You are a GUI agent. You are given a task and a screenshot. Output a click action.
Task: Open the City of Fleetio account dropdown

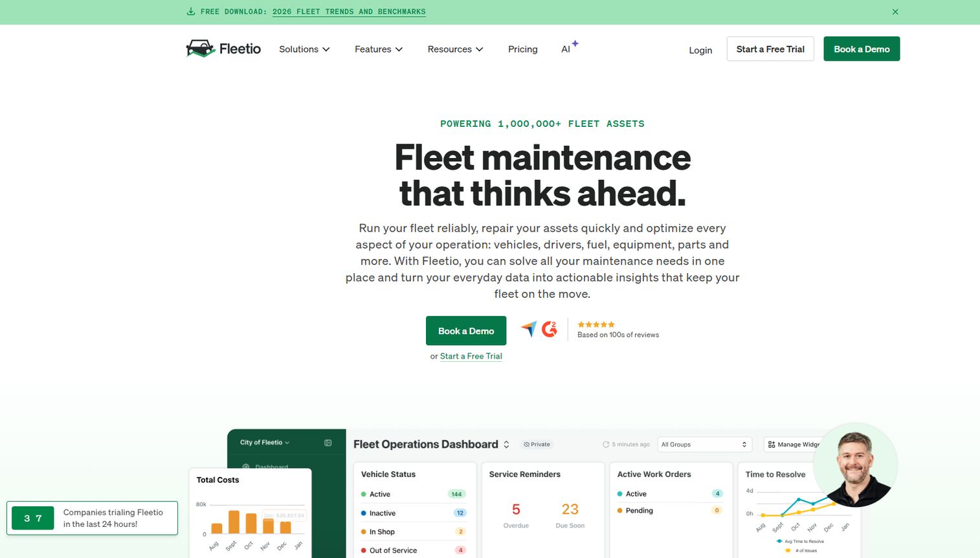click(x=265, y=443)
